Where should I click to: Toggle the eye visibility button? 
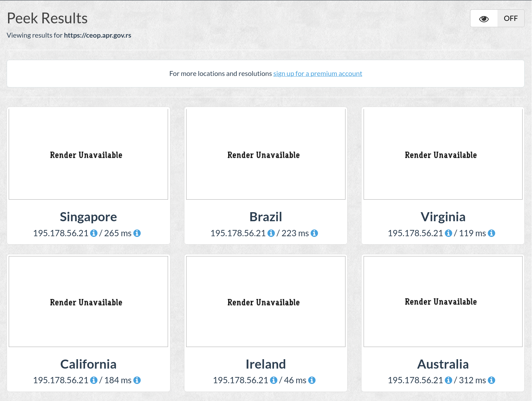484,18
